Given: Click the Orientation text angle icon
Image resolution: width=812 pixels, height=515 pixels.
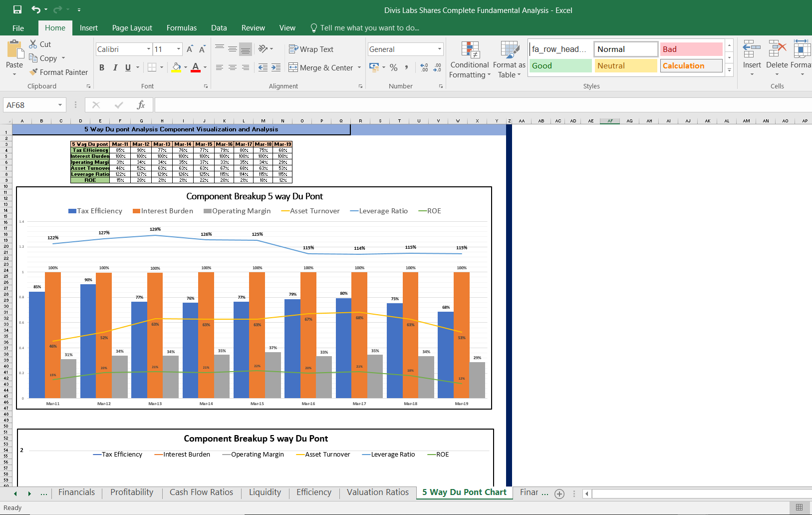Looking at the screenshot, I should tap(263, 49).
